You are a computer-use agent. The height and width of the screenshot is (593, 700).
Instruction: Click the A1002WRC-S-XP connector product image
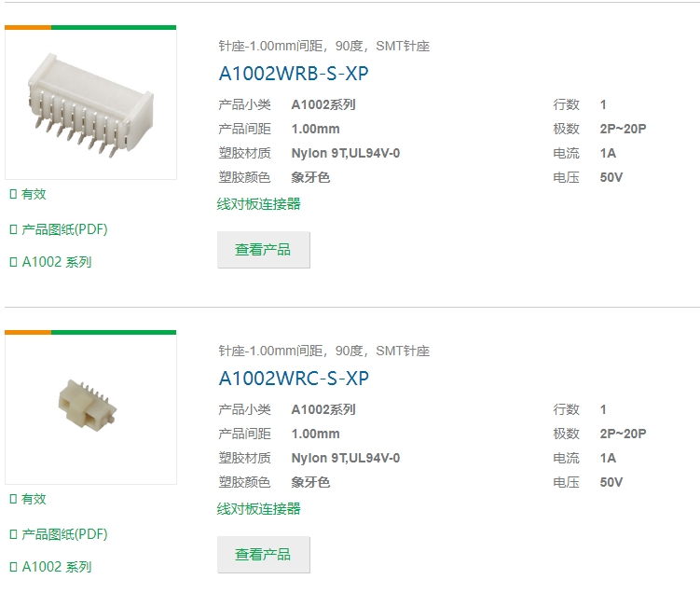(90, 409)
